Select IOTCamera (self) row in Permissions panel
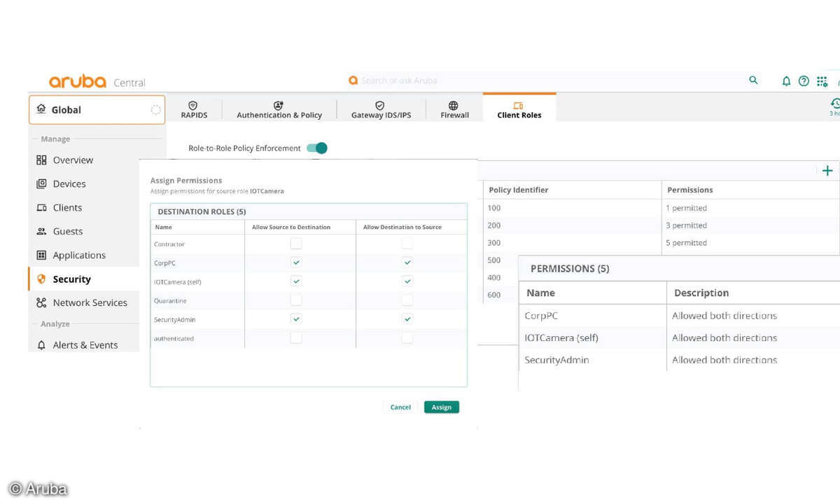Screen dimensions: 840x504 click(679, 337)
